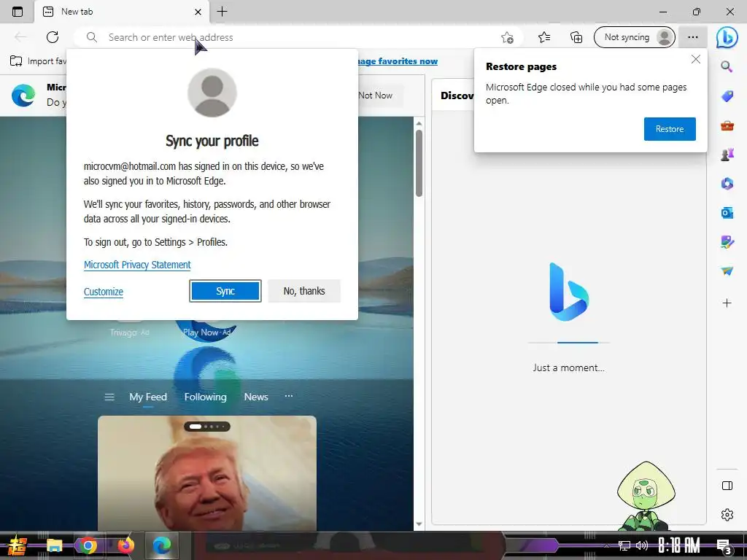Open more feed options ellipsis
This screenshot has width=747, height=560.
pos(289,396)
